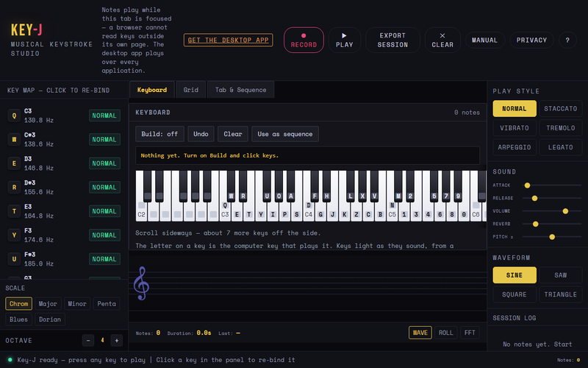Toggle Build mode off/on

point(159,134)
